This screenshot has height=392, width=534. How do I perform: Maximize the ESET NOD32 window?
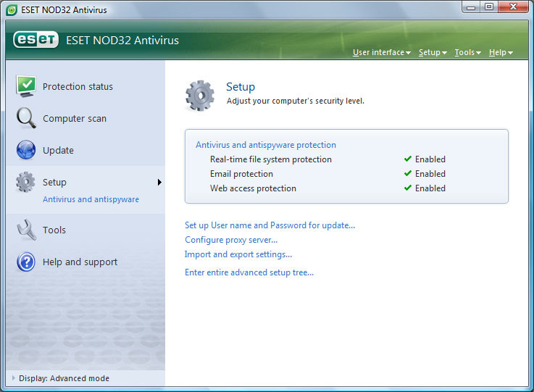click(x=488, y=7)
